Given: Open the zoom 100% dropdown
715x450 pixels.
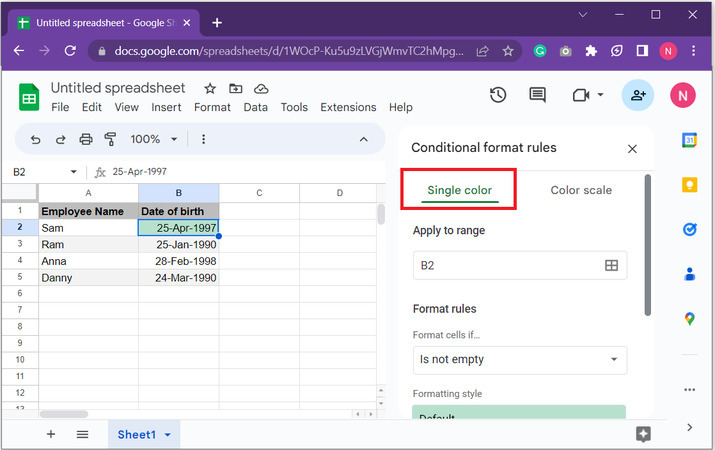Looking at the screenshot, I should point(153,140).
